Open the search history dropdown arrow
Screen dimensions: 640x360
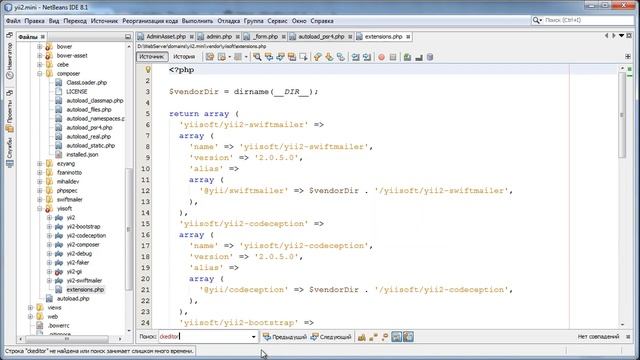[x=253, y=337]
